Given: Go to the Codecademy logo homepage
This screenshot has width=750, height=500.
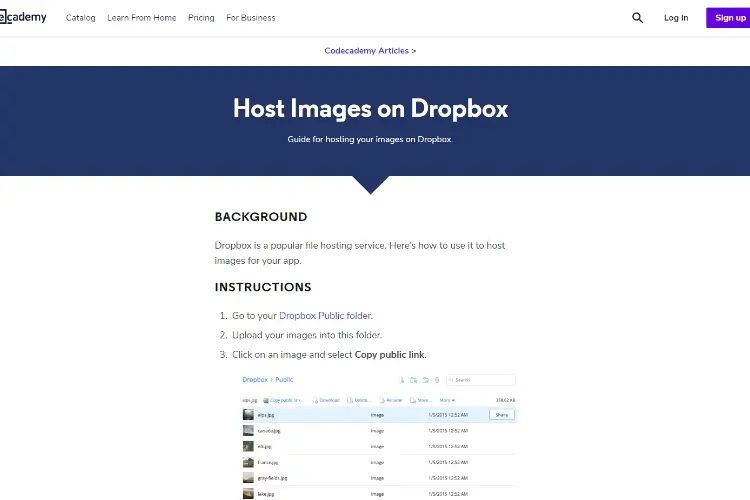Looking at the screenshot, I should click(23, 17).
